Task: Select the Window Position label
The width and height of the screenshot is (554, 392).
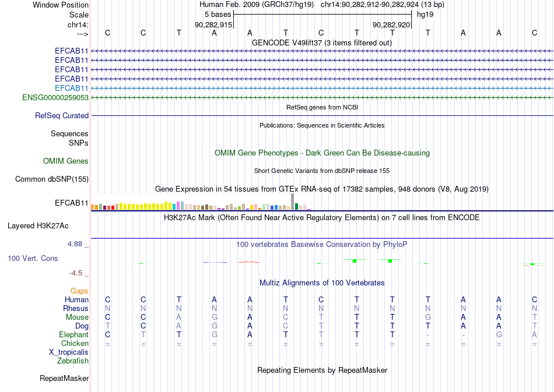Action: pyautogui.click(x=61, y=5)
